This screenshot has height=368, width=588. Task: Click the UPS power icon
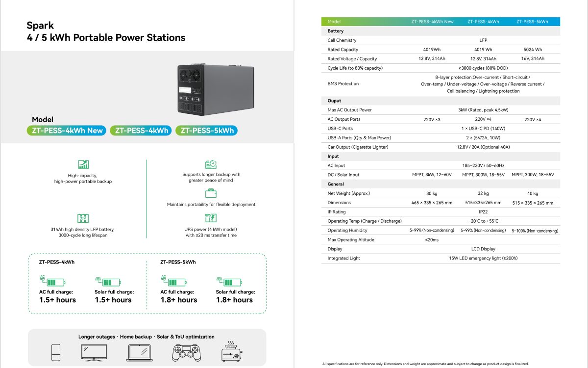click(211, 218)
